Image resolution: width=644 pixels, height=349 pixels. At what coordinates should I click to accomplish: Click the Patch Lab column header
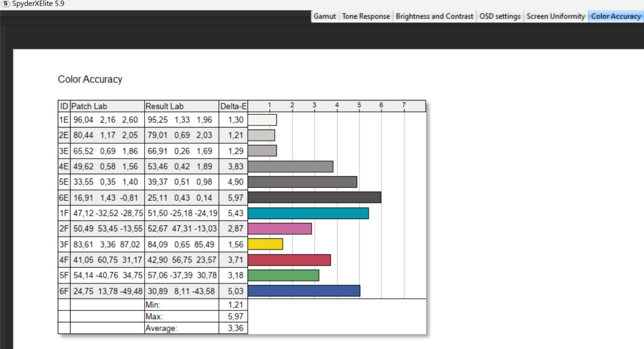(89, 106)
